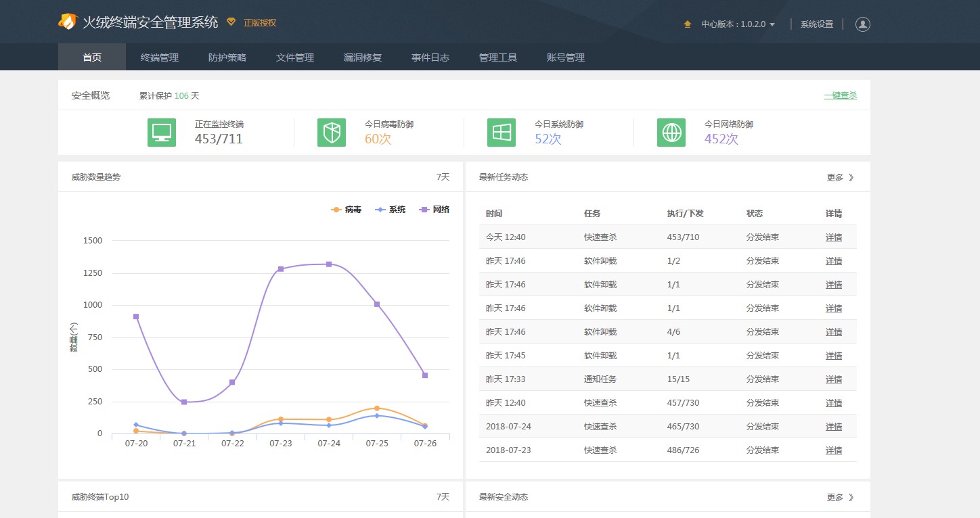Viewport: 980px width, 518px height.
Task: Open the 终端管理 menu
Action: click(x=160, y=57)
